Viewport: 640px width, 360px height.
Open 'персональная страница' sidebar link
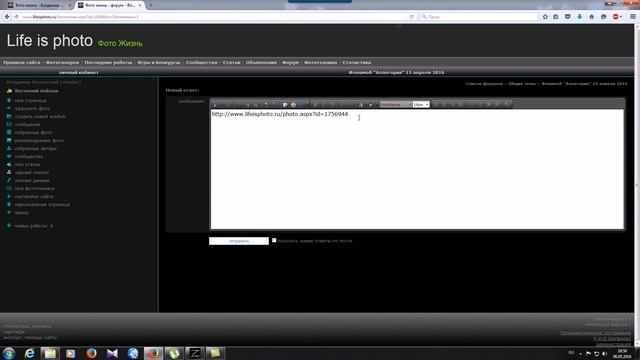tap(42, 204)
